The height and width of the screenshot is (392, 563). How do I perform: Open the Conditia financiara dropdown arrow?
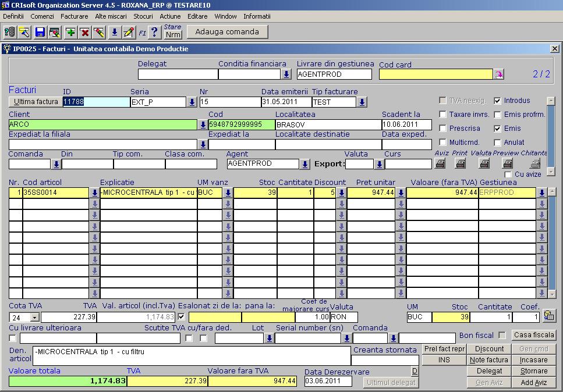286,74
